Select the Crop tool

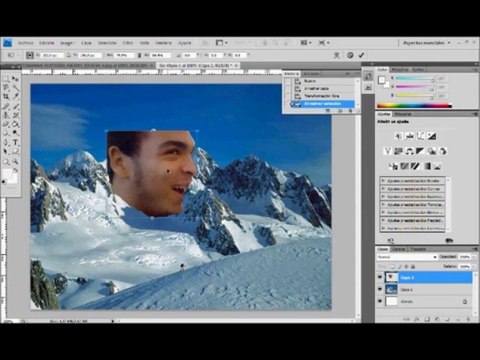coord(6,97)
